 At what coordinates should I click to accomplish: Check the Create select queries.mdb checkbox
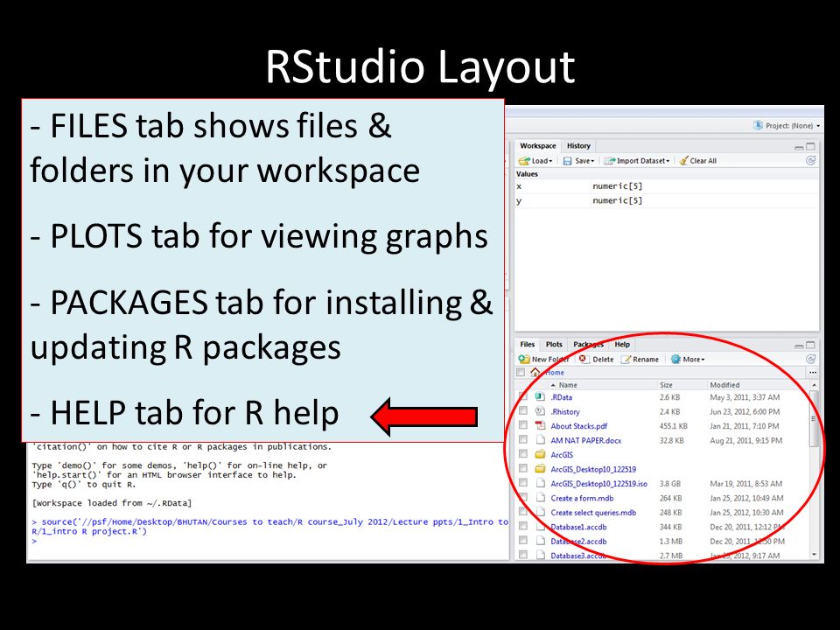pos(523,513)
